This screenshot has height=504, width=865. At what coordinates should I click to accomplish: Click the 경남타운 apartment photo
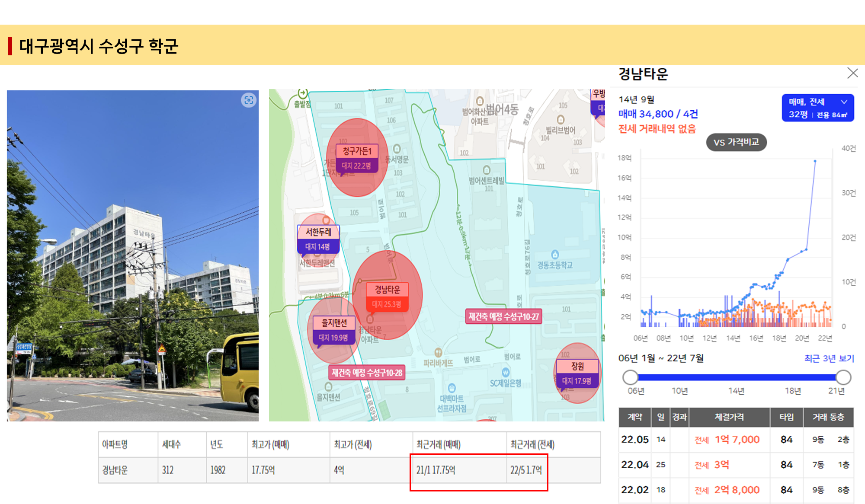133,255
